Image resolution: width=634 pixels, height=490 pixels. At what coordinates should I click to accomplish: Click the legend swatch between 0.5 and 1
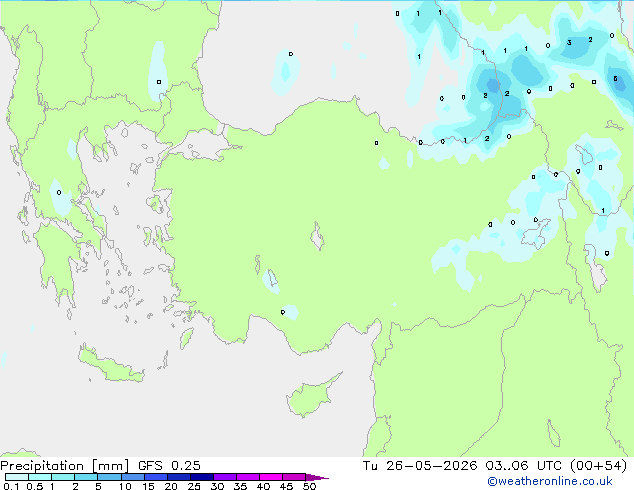click(40, 477)
